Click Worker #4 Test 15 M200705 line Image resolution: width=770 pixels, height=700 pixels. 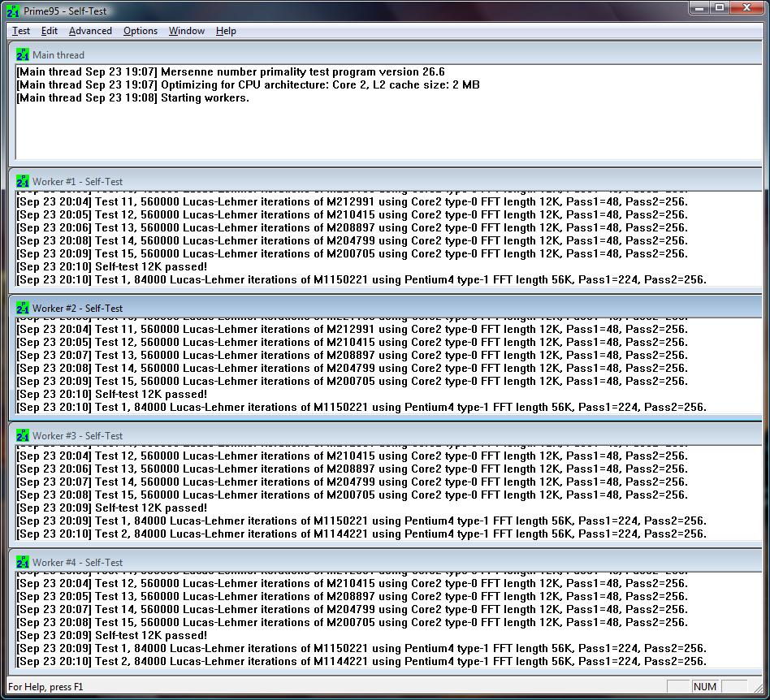[x=352, y=622]
